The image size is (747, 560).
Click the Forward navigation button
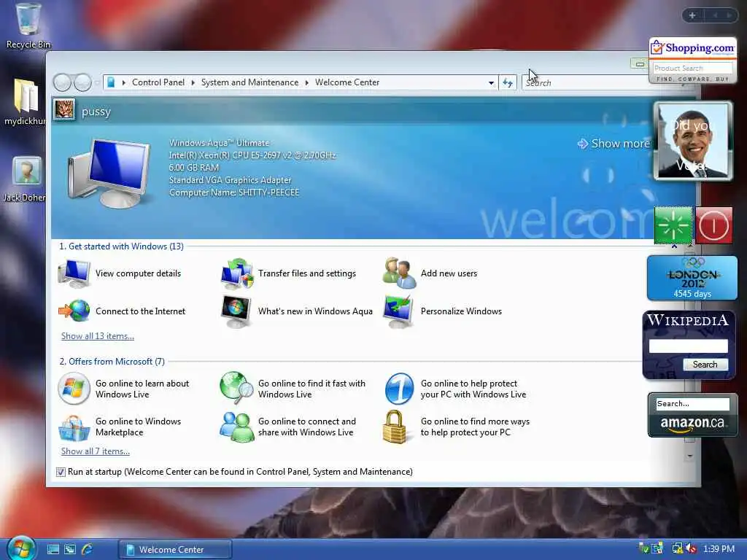point(82,83)
